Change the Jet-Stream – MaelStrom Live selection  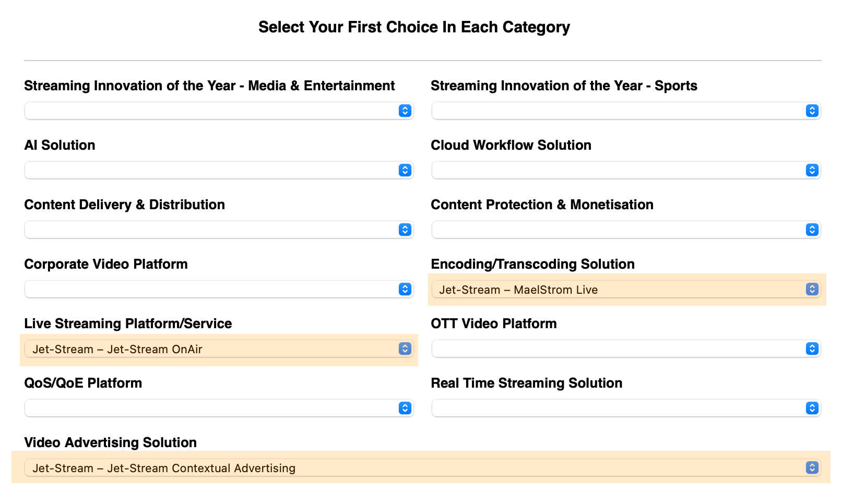(625, 289)
